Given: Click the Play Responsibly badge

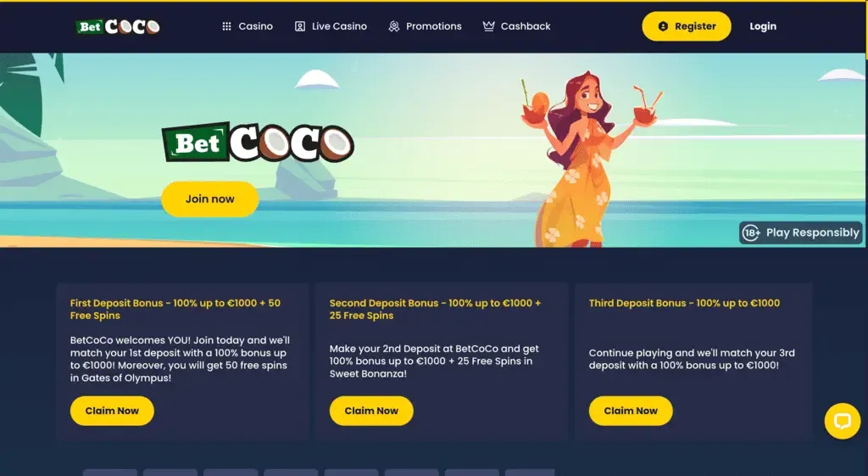Looking at the screenshot, I should pyautogui.click(x=800, y=232).
